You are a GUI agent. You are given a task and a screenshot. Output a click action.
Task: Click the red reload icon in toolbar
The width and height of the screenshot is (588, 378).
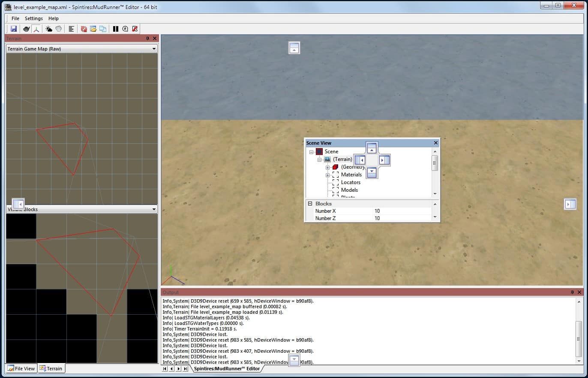pos(84,29)
